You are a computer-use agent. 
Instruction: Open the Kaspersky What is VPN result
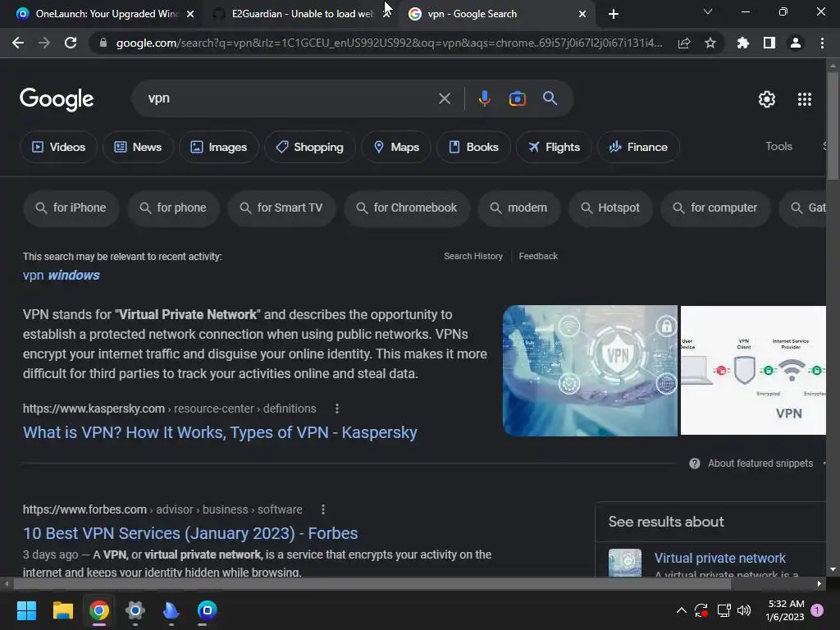[220, 432]
